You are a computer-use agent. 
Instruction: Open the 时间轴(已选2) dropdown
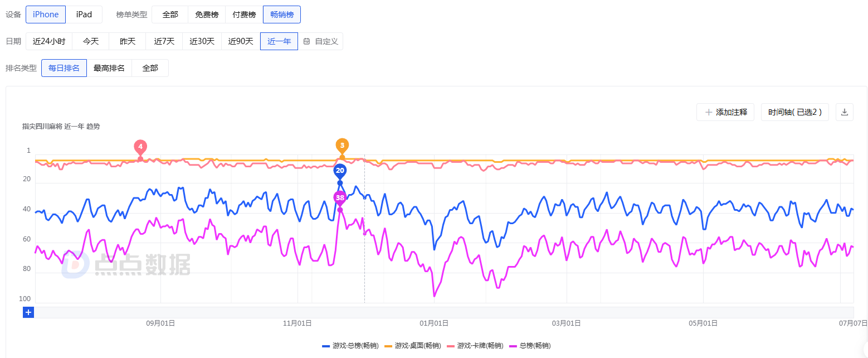tap(794, 112)
